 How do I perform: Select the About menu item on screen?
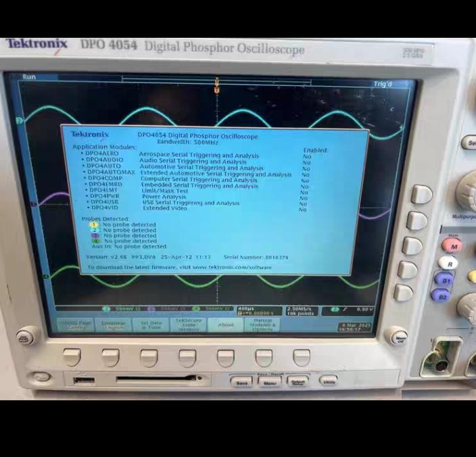click(x=226, y=325)
